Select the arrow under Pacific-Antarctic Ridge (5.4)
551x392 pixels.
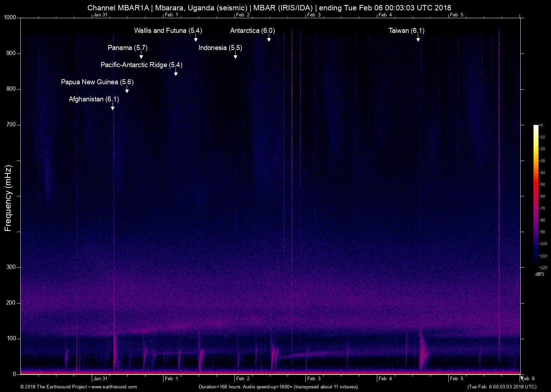pos(176,73)
